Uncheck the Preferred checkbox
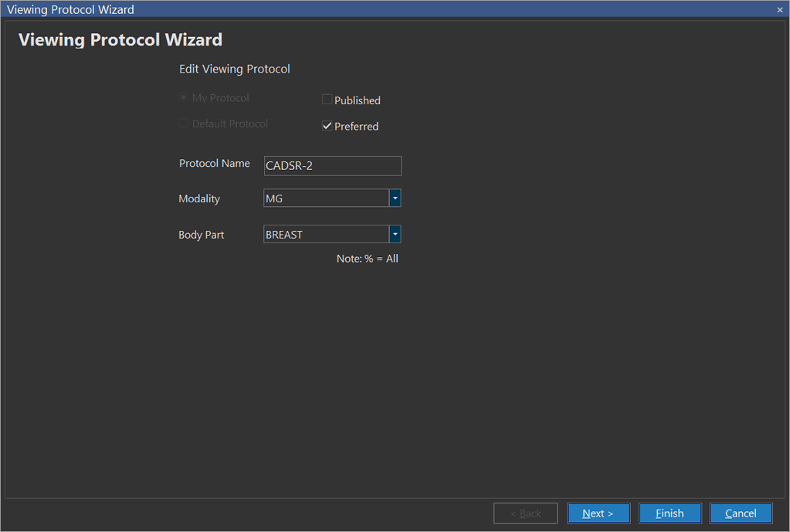Screen dimensions: 790x532 tap(327, 126)
